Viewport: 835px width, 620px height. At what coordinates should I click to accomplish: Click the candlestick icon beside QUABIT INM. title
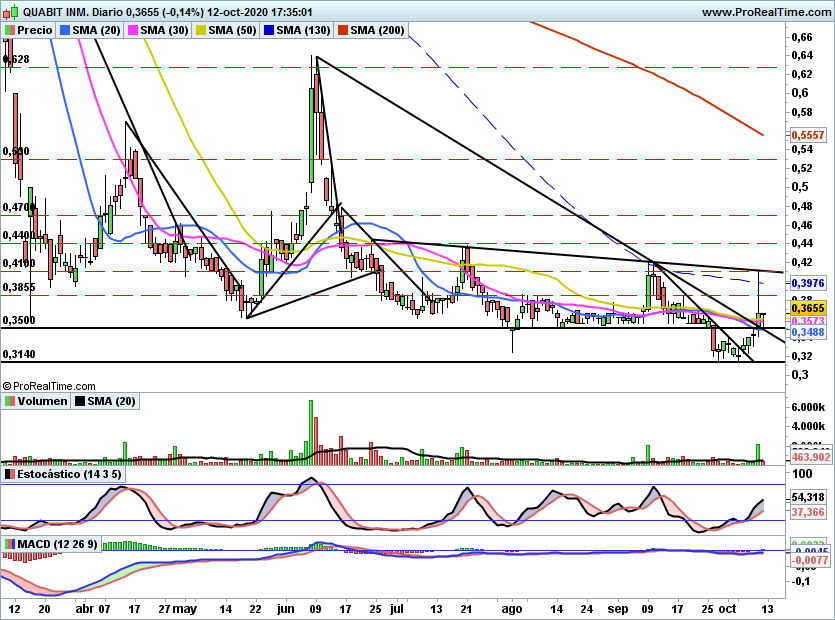tap(11, 11)
